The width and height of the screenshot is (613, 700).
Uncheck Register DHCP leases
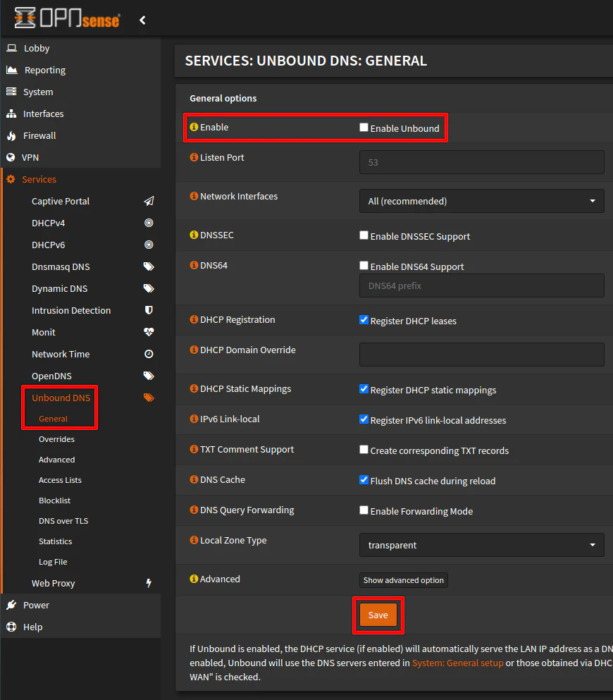tap(364, 320)
